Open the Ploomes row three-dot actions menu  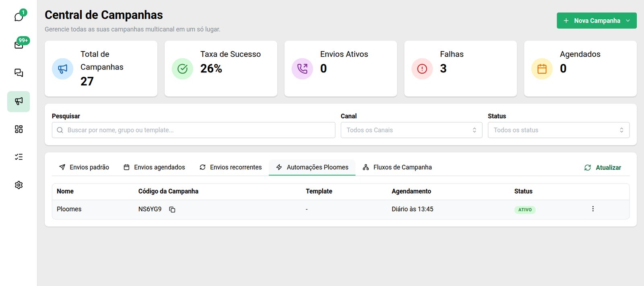[593, 209]
